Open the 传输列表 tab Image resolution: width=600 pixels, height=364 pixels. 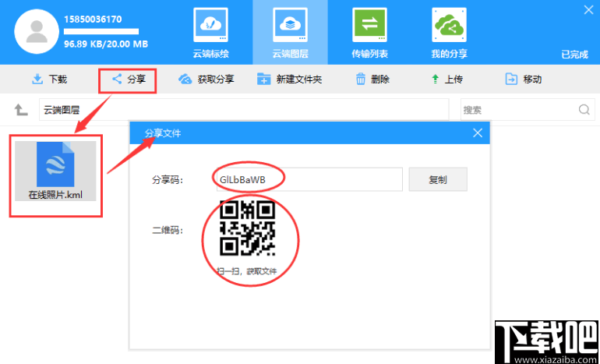pos(369,34)
